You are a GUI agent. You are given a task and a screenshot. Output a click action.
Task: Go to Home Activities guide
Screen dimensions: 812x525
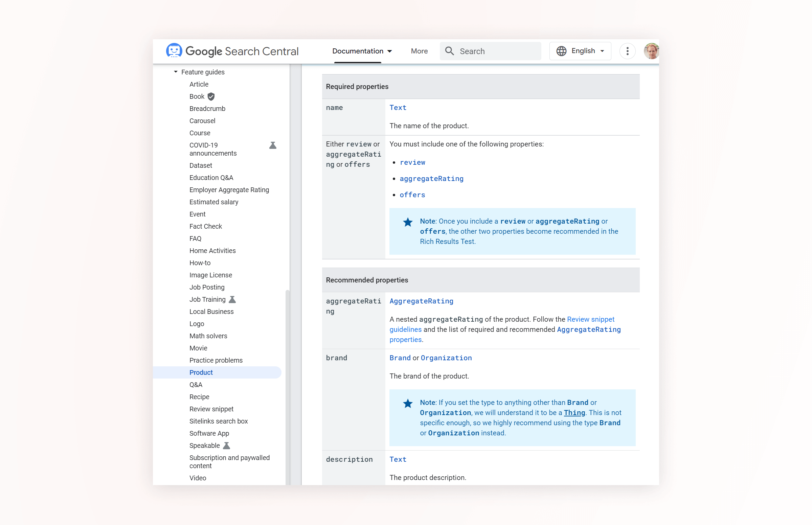point(212,251)
